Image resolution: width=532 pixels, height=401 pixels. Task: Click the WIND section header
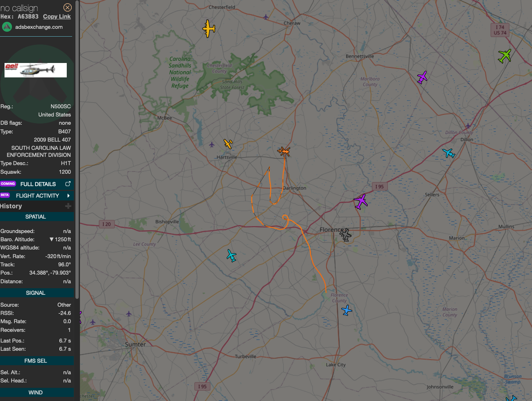point(36,392)
